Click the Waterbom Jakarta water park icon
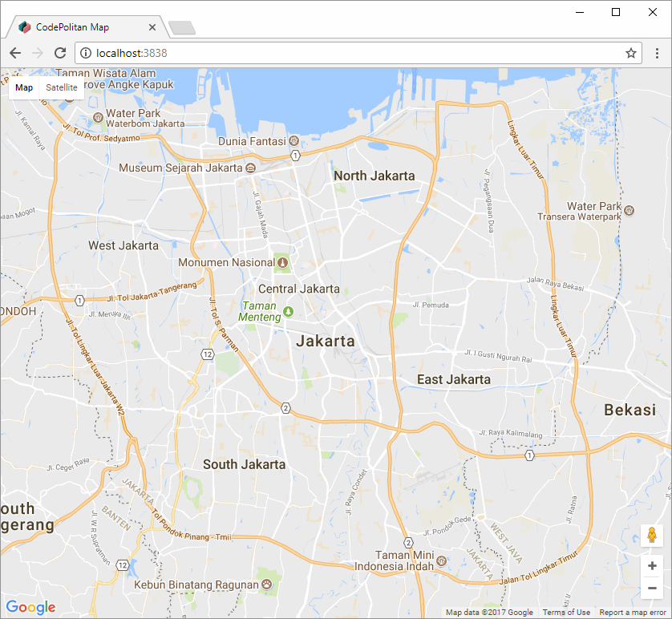Image resolution: width=672 pixels, height=619 pixels. click(98, 117)
